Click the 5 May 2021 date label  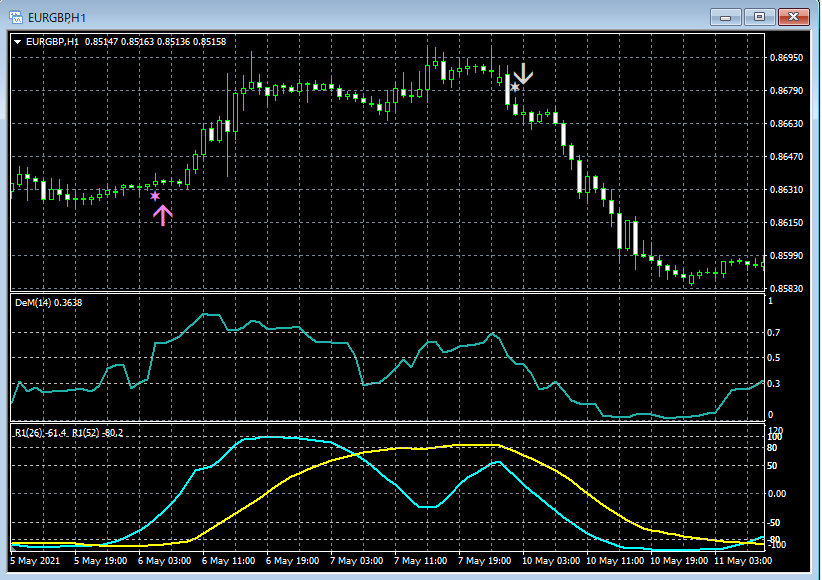click(x=35, y=561)
